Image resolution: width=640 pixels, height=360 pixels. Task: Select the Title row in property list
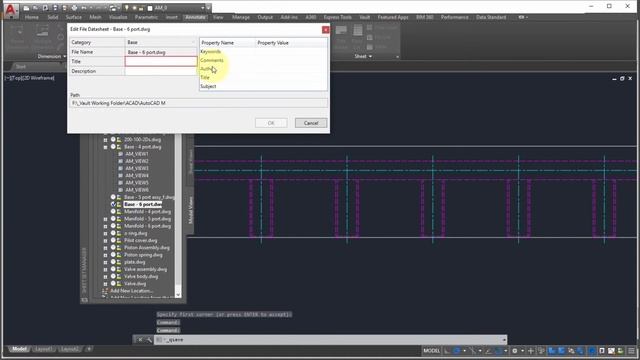tap(263, 77)
